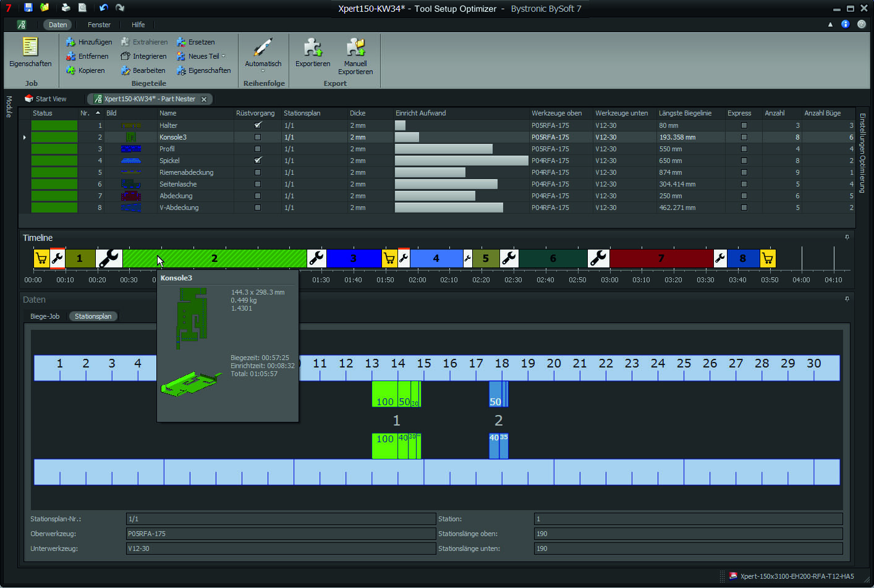This screenshot has height=588, width=874.
Task: Click the large wrench icon before segment 2
Action: 109,258
